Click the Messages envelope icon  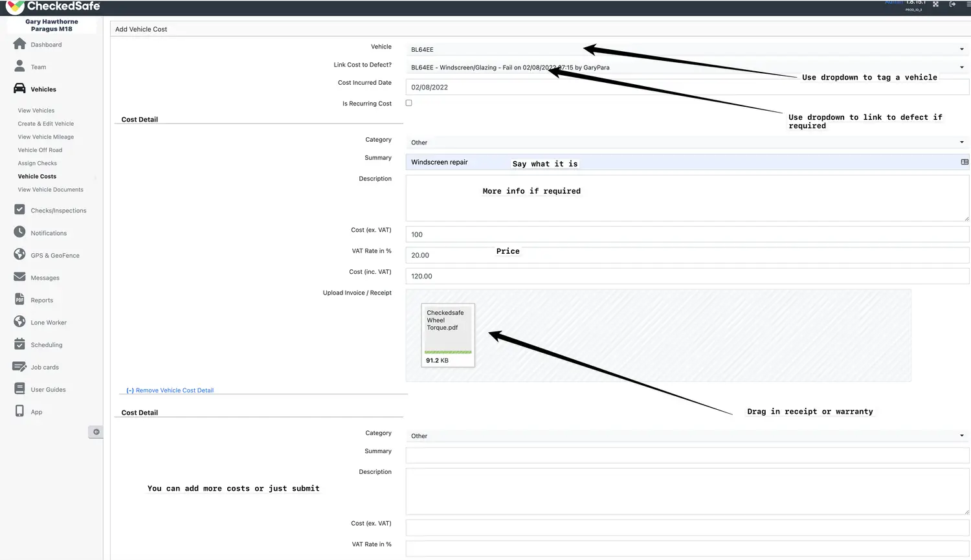click(19, 277)
